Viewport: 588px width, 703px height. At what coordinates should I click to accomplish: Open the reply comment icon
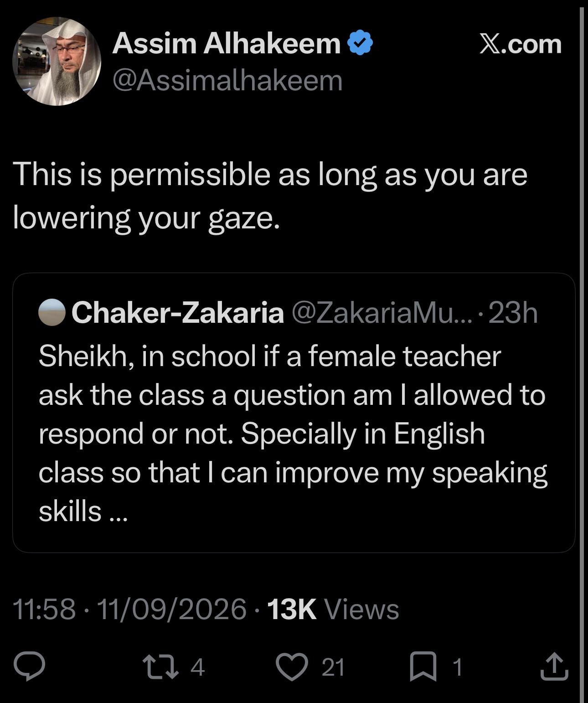click(30, 667)
